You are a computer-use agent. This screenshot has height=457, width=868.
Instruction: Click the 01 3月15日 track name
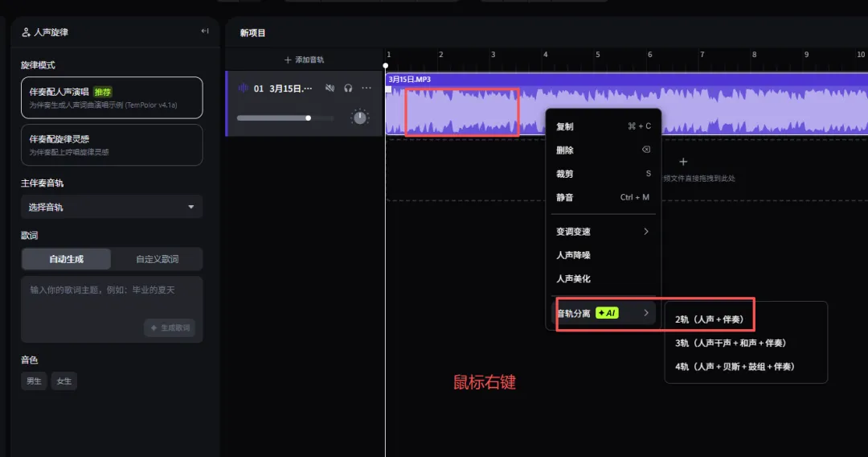[283, 88]
